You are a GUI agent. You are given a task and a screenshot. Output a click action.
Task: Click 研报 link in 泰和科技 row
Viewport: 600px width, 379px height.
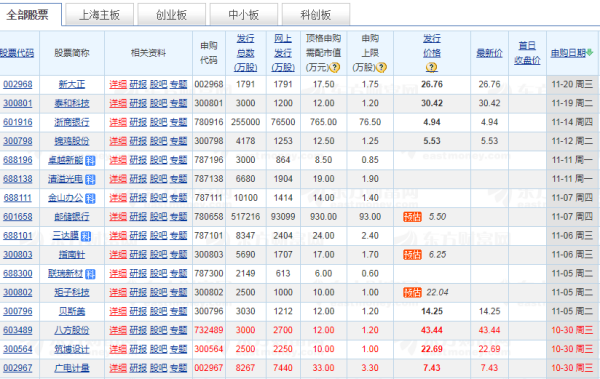point(138,103)
